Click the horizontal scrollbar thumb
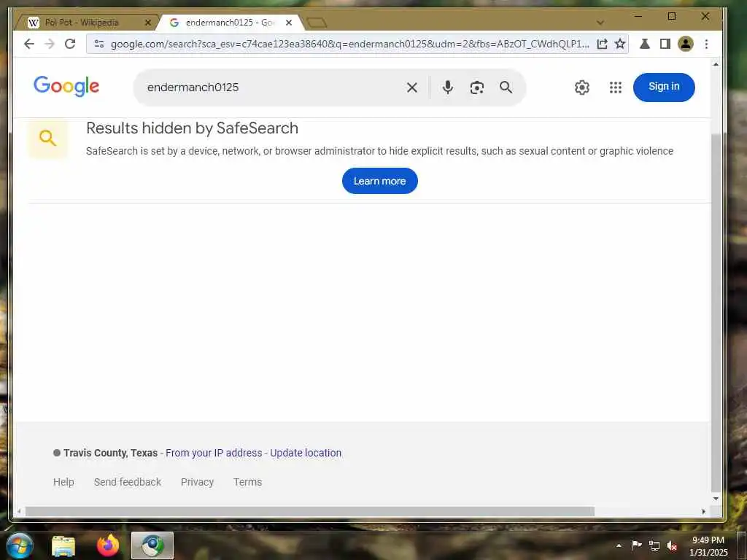Viewport: 747px width, 560px height. 309,511
